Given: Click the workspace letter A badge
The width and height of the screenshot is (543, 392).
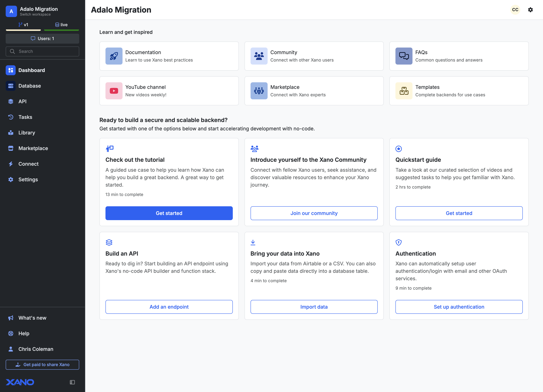Looking at the screenshot, I should pos(11,11).
